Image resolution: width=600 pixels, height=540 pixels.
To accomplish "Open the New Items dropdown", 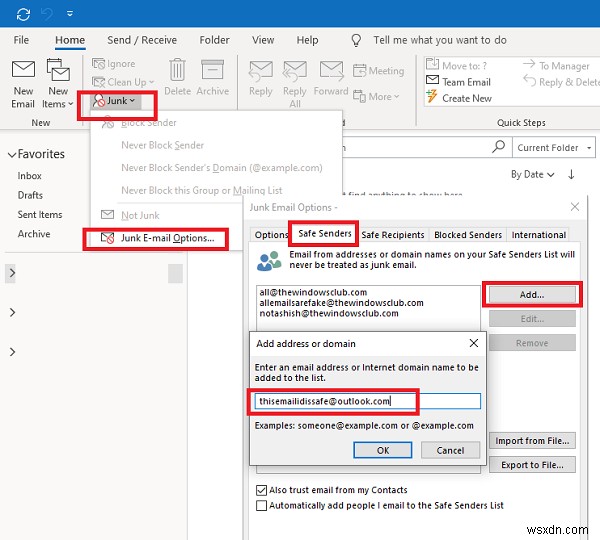I will tap(58, 84).
